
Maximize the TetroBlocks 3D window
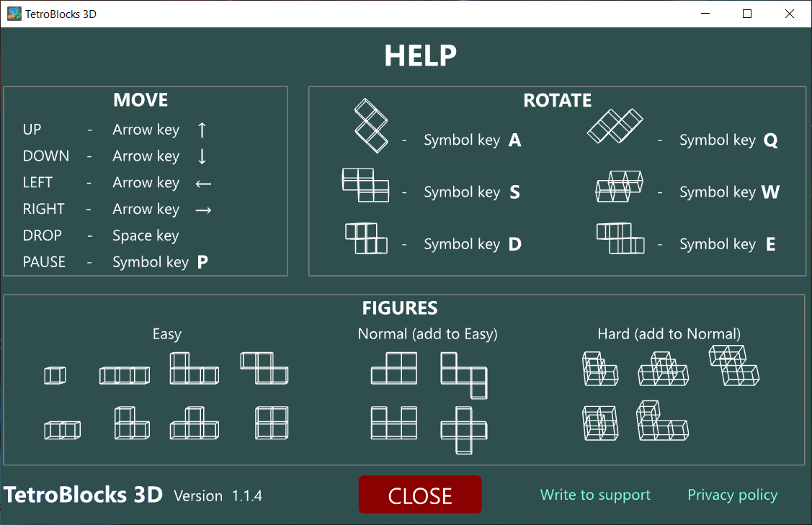(746, 14)
